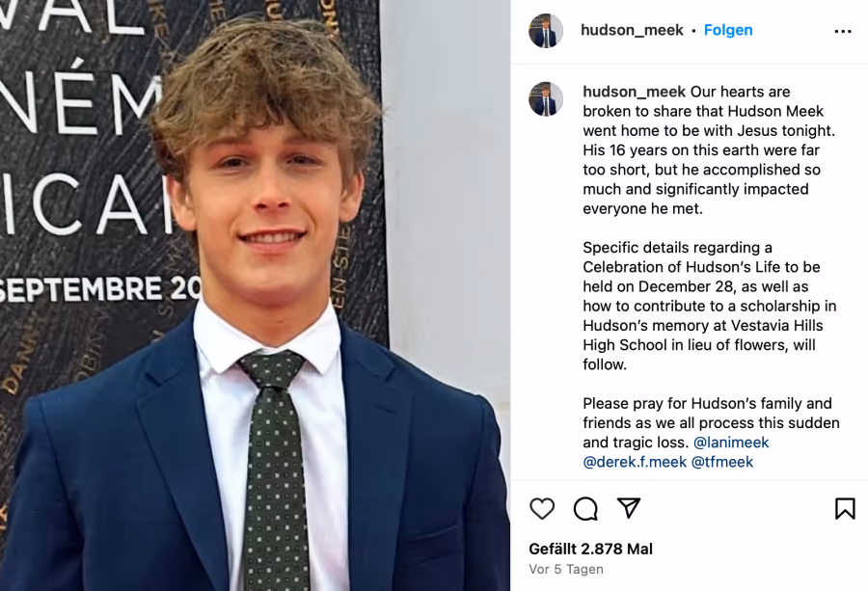Open hudson_meek username in caption

(x=634, y=92)
